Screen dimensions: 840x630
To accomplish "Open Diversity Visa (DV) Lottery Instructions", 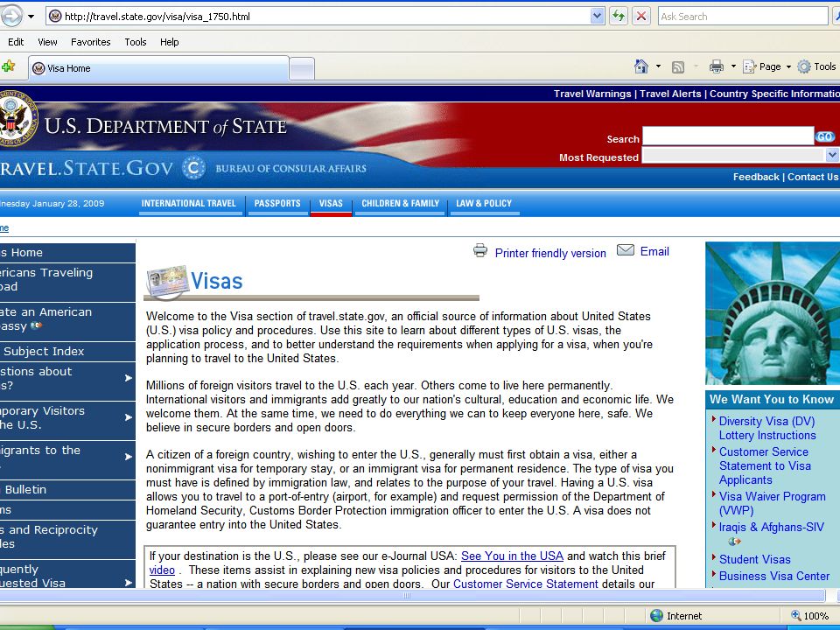I will tap(767, 428).
